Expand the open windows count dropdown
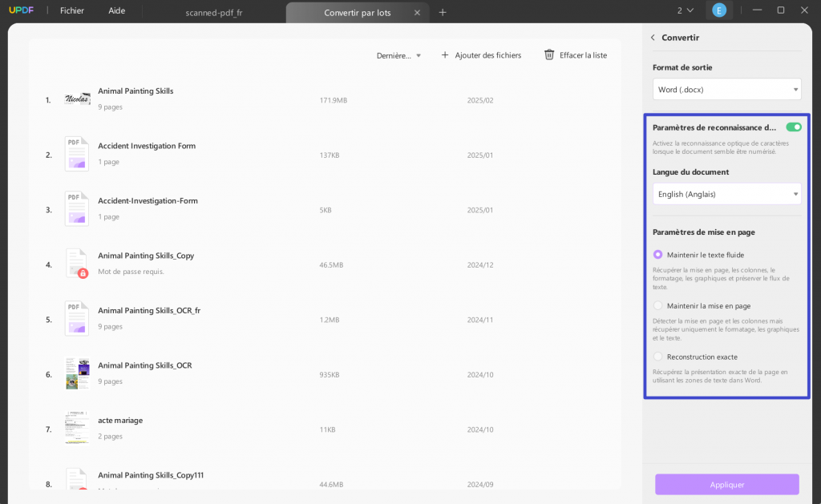Viewport: 821px width, 504px height. (x=685, y=10)
